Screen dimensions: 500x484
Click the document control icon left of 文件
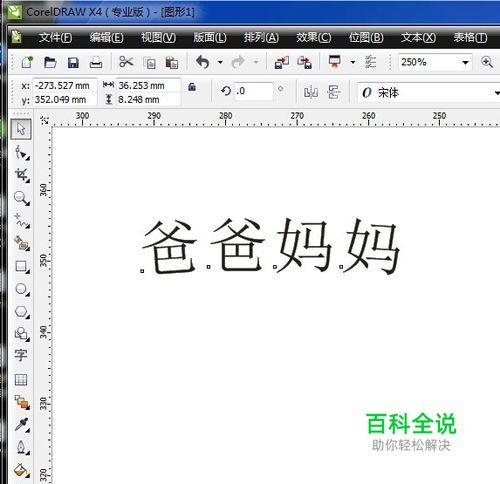pyautogui.click(x=16, y=37)
